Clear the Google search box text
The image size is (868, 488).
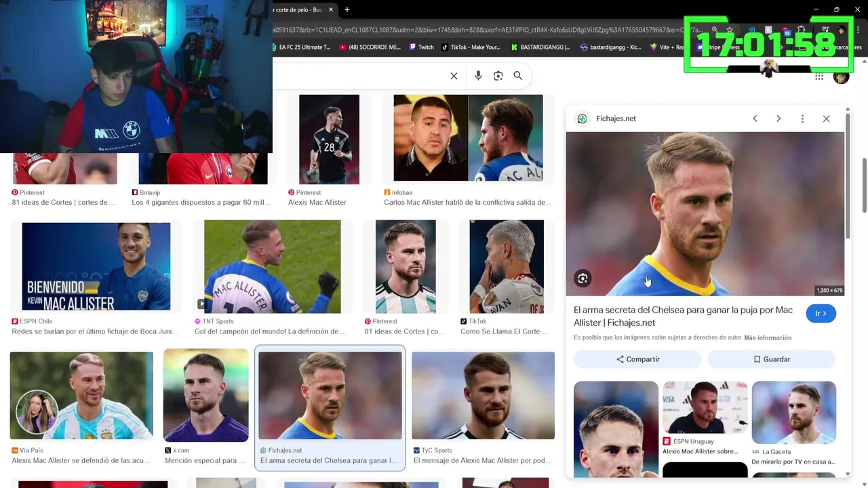[454, 76]
